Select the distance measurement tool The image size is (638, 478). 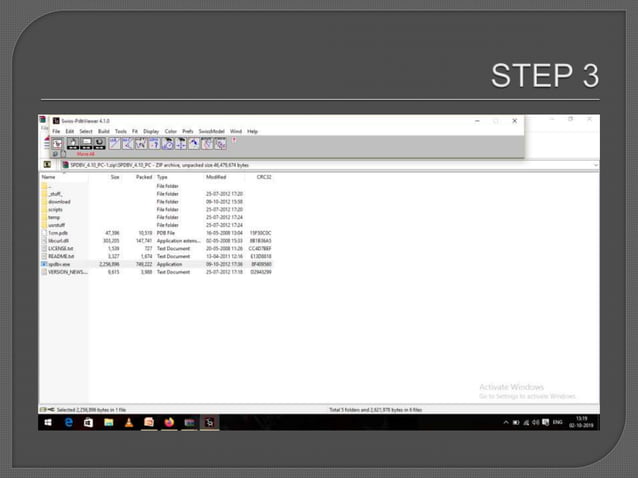tap(114, 143)
